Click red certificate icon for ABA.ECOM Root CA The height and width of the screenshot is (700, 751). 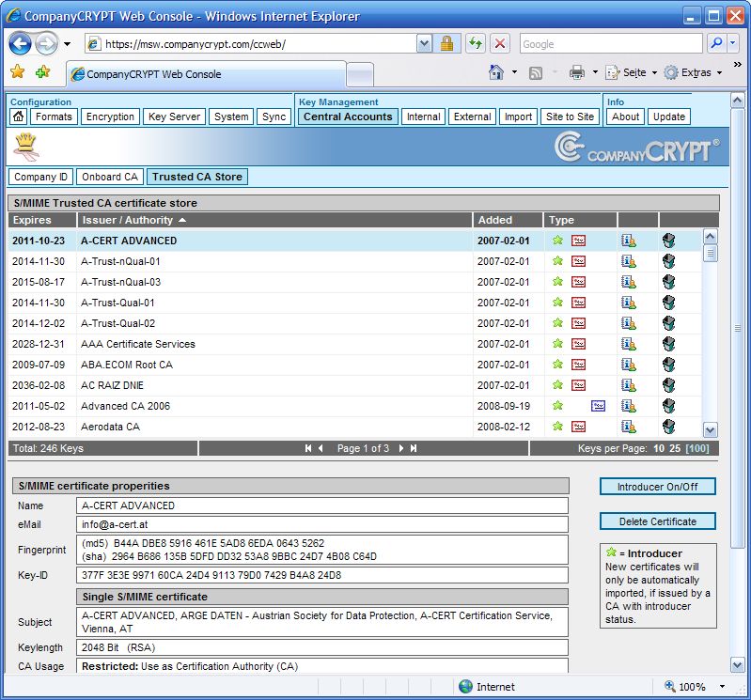(579, 365)
